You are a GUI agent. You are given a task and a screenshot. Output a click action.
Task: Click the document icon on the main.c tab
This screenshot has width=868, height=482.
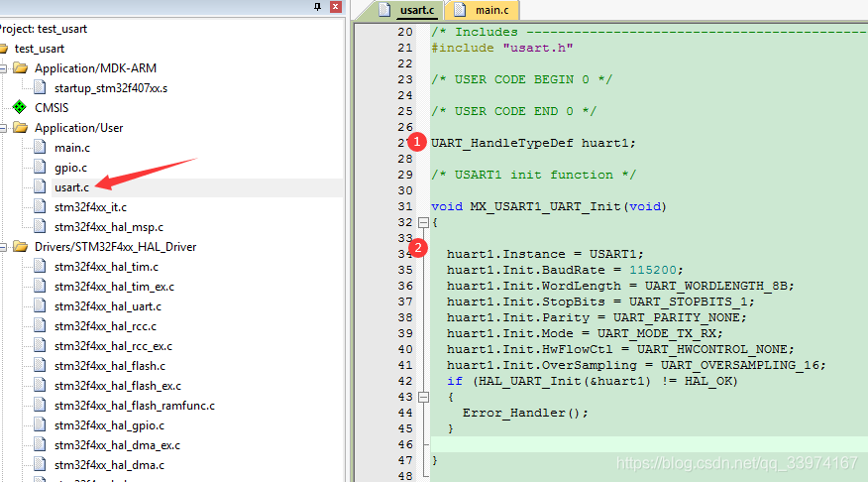click(x=460, y=11)
